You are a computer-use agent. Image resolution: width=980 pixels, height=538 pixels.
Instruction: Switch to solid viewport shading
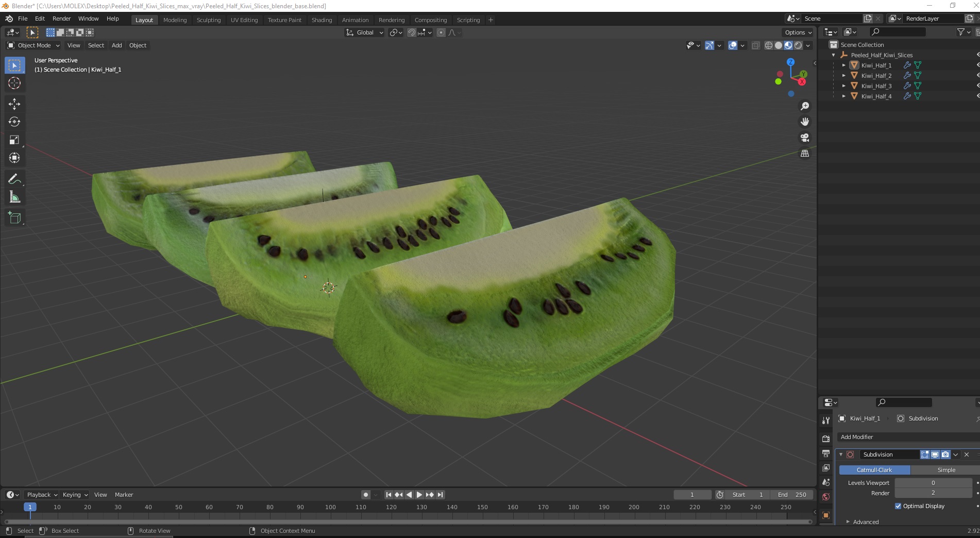779,45
